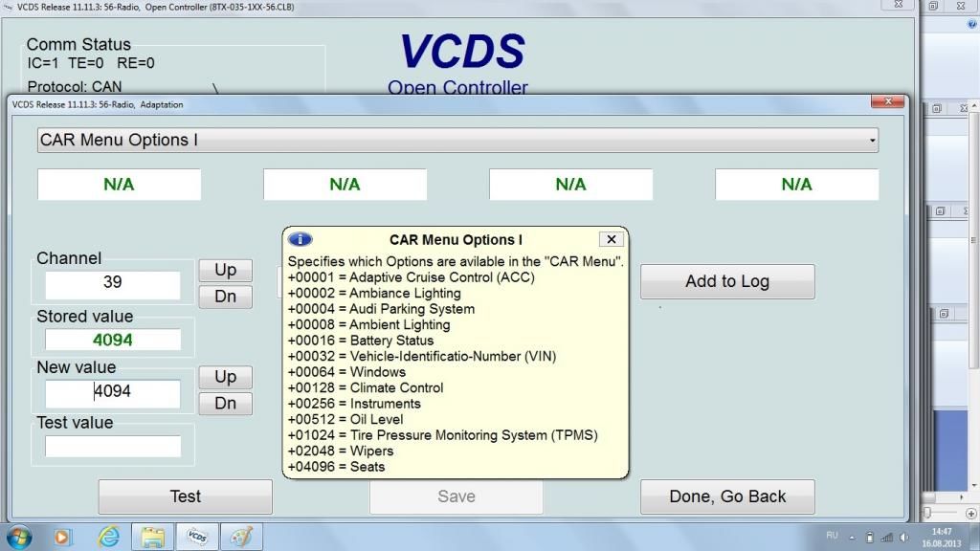Click the volume speaker tray icon

[x=904, y=538]
